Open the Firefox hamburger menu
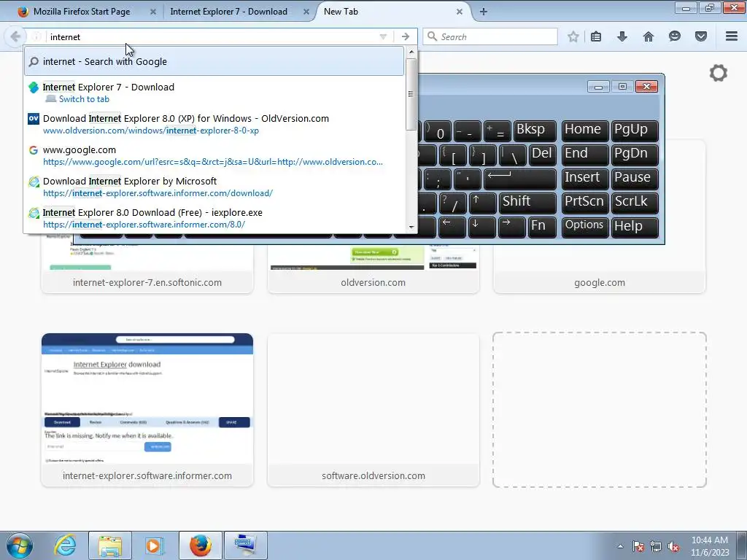 point(732,36)
